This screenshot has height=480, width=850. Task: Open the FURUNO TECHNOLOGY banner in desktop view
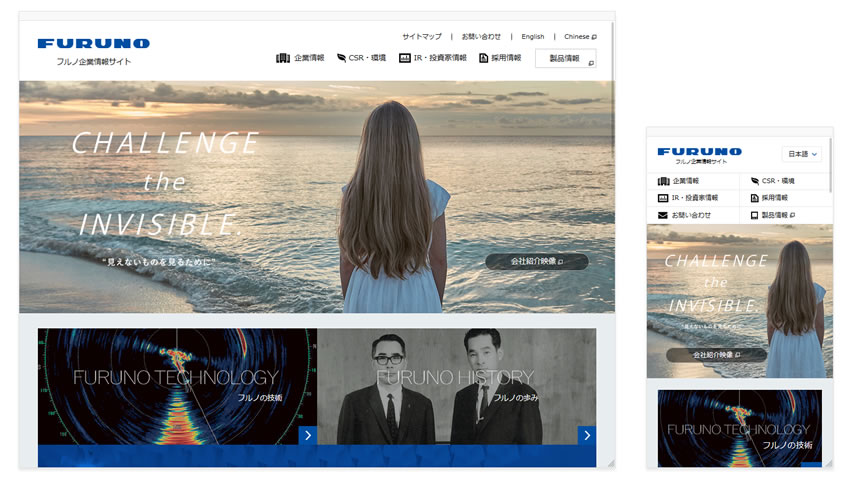(177, 386)
